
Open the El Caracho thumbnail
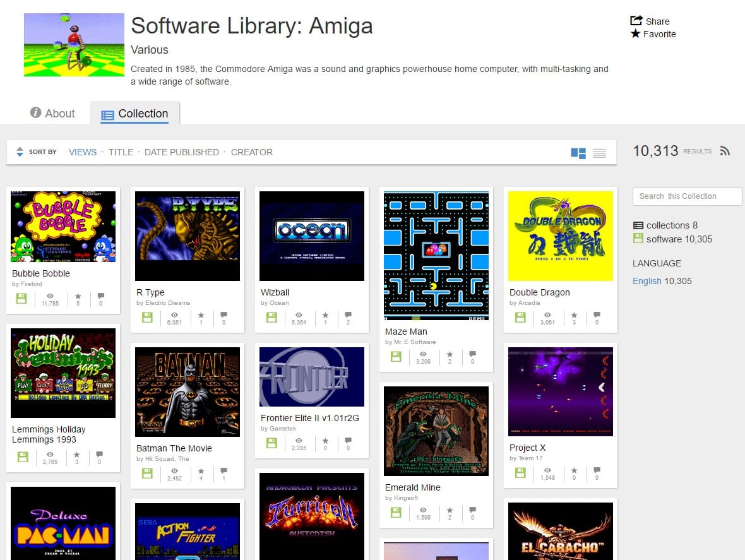pos(561,531)
